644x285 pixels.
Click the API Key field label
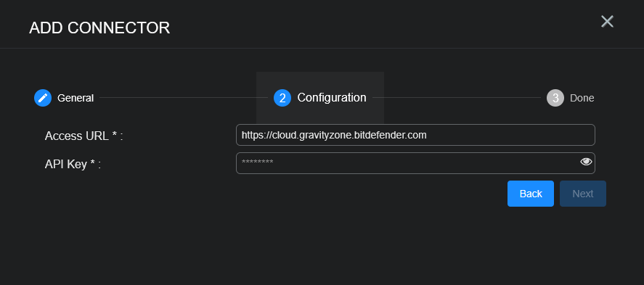pyautogui.click(x=73, y=165)
